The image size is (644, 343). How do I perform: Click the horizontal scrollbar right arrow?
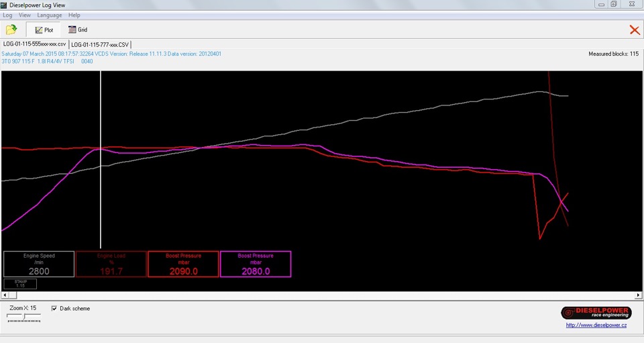[x=638, y=295]
